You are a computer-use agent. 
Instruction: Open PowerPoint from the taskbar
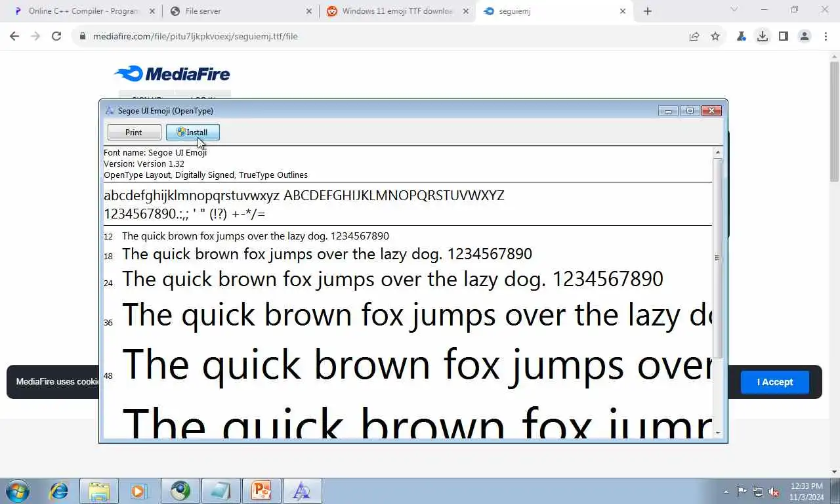(x=262, y=491)
